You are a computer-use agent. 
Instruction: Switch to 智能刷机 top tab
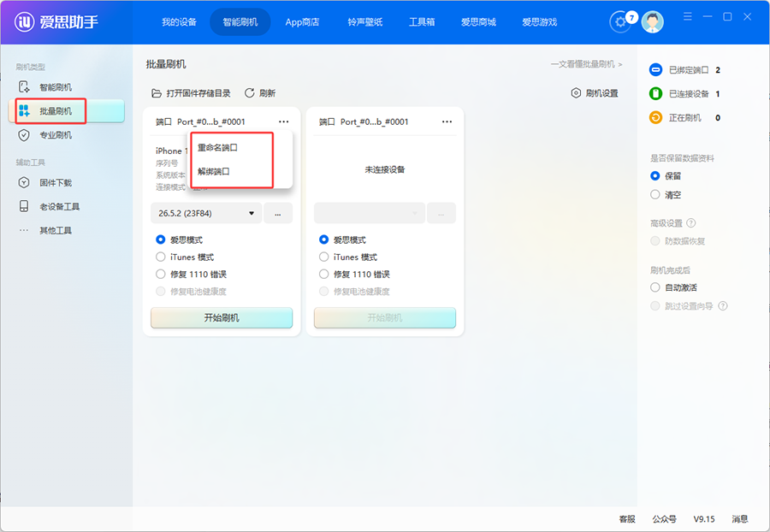pyautogui.click(x=240, y=22)
